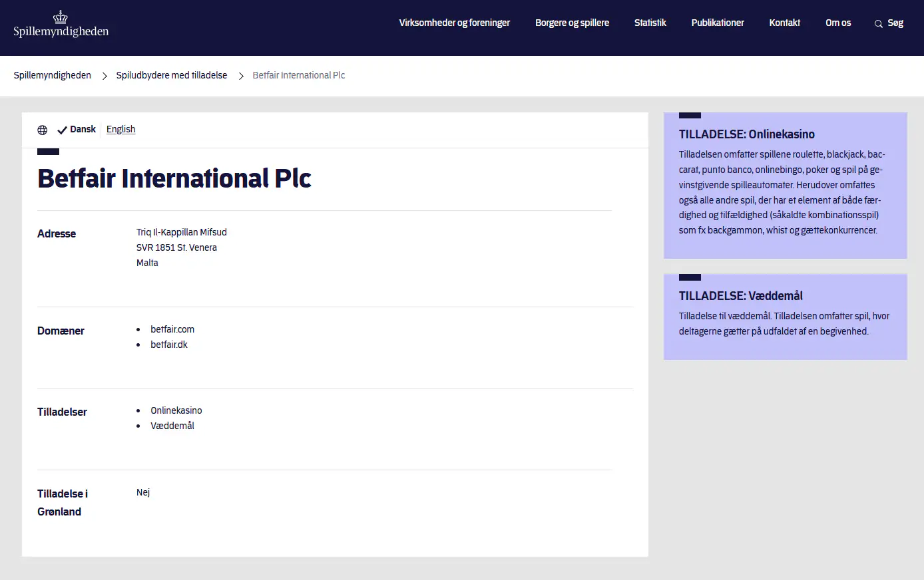Open the Spillemyndigheden crown logo homepage

click(61, 24)
